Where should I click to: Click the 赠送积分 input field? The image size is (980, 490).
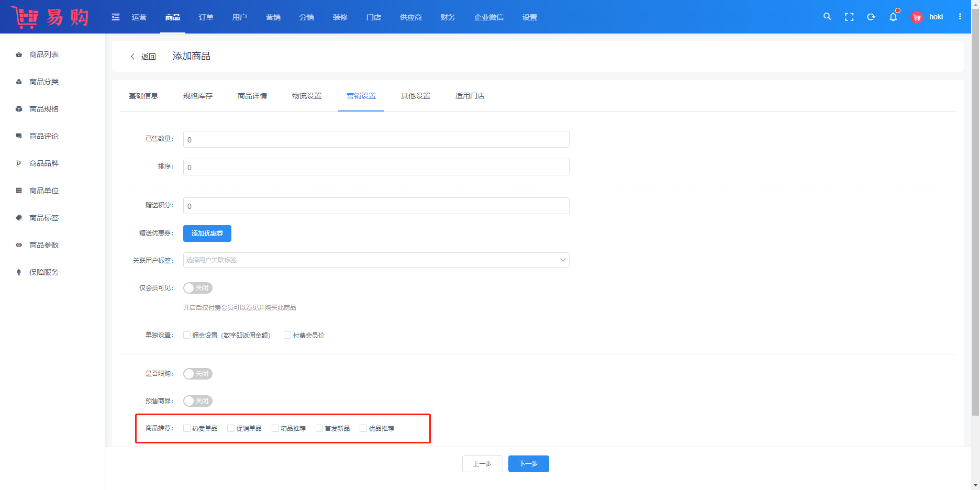376,206
